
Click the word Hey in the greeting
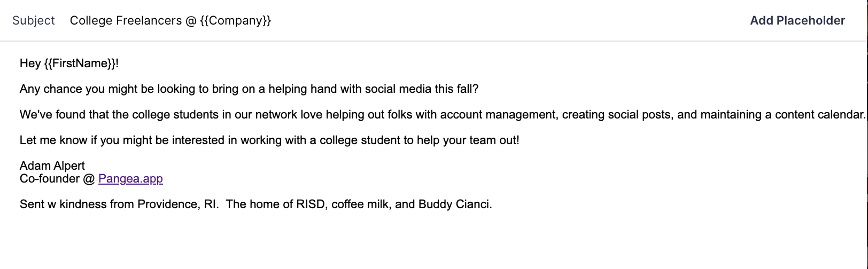30,64
